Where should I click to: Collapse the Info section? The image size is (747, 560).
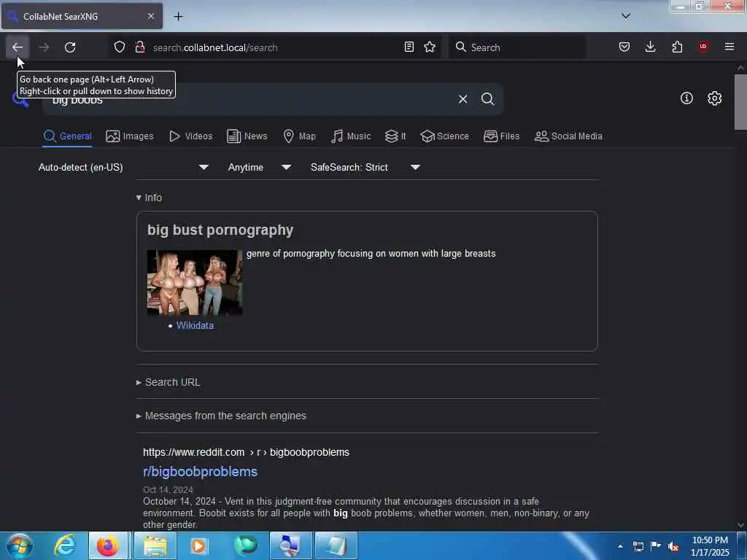click(149, 198)
